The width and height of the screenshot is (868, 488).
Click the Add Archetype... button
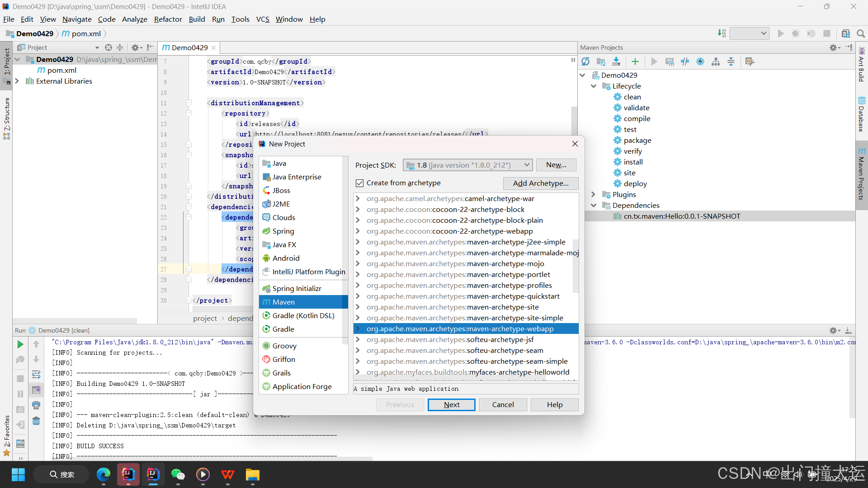[x=541, y=183]
